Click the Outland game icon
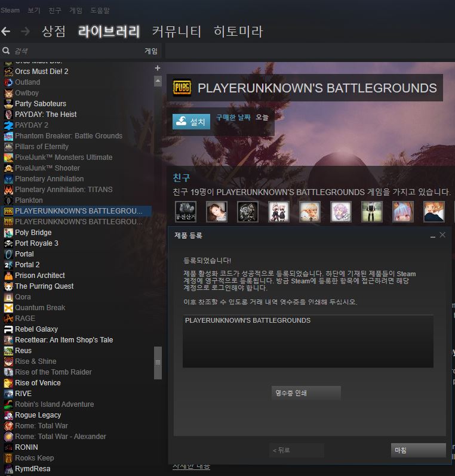The image size is (455, 476). pyautogui.click(x=8, y=82)
